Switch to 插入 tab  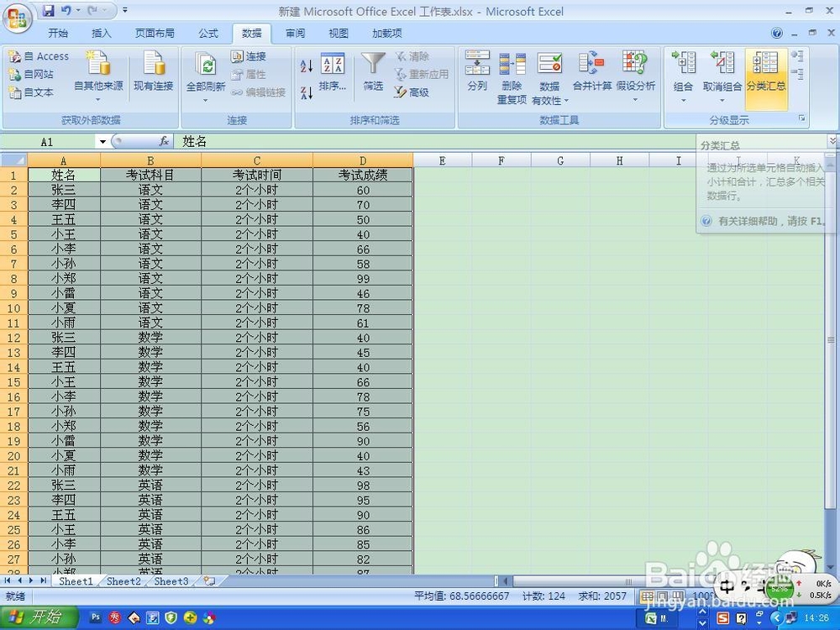tap(102, 34)
